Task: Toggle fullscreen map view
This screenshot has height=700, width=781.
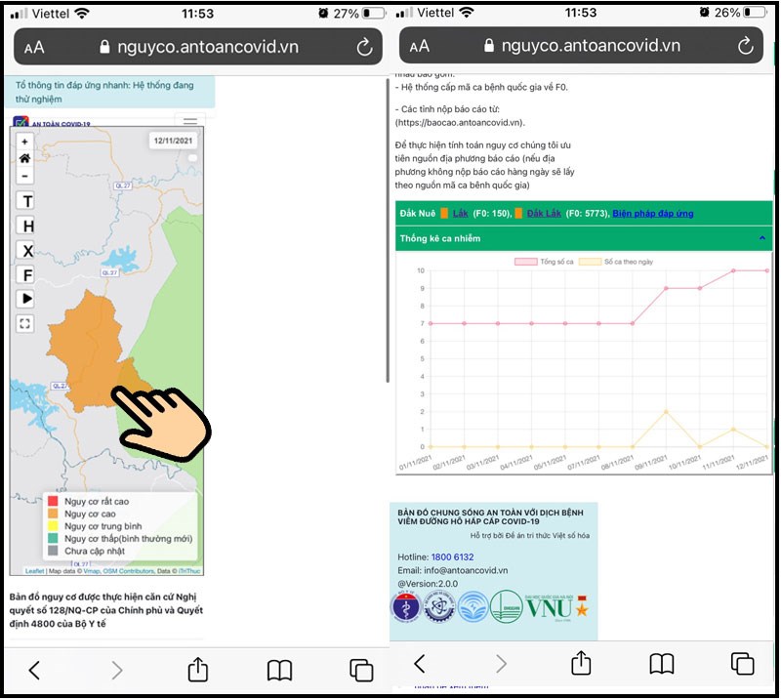Action: 25,324
